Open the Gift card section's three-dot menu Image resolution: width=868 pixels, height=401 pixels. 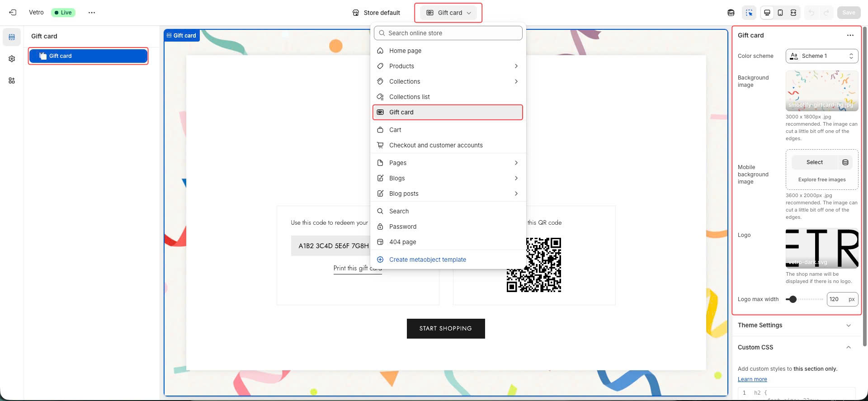tap(850, 35)
